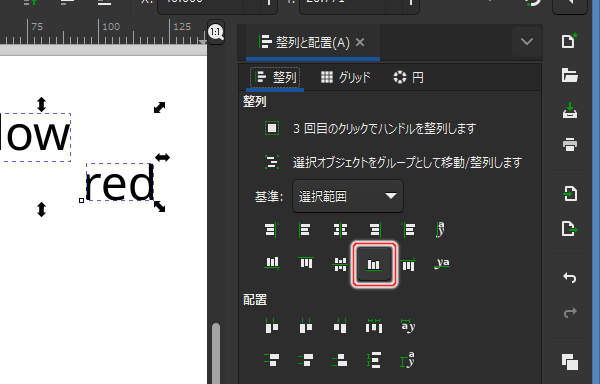
Task: Align right edges of selected objects
Action: click(x=375, y=230)
